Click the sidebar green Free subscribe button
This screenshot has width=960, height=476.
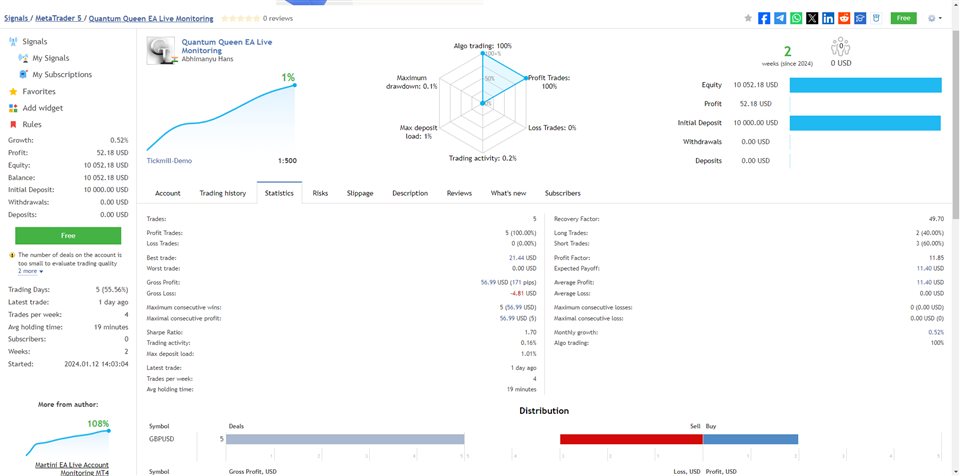pyautogui.click(x=68, y=235)
